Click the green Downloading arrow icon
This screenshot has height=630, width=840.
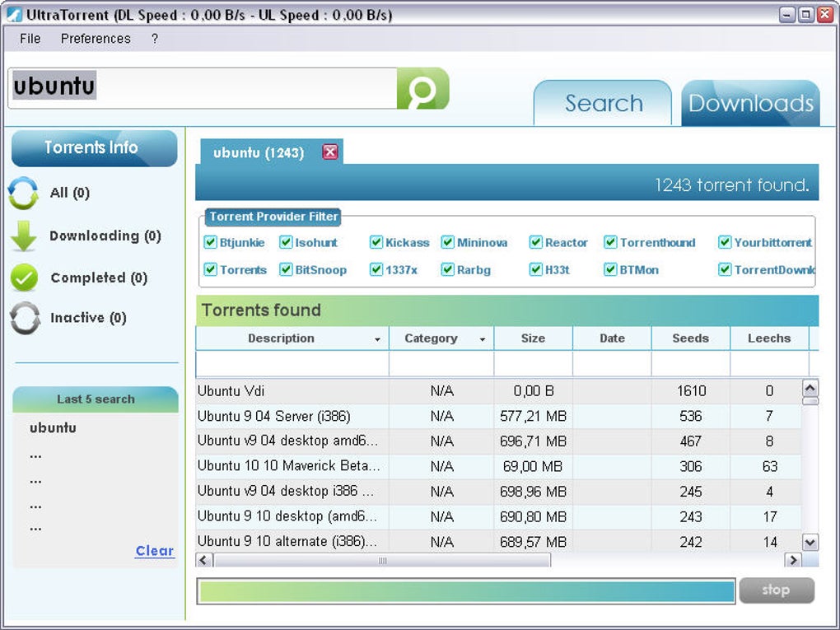point(24,236)
